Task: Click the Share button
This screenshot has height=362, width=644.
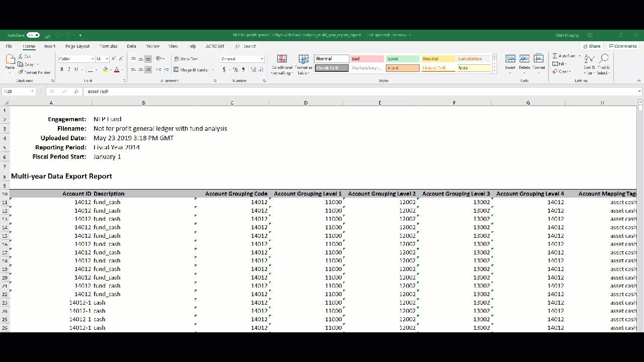Action: [592, 46]
